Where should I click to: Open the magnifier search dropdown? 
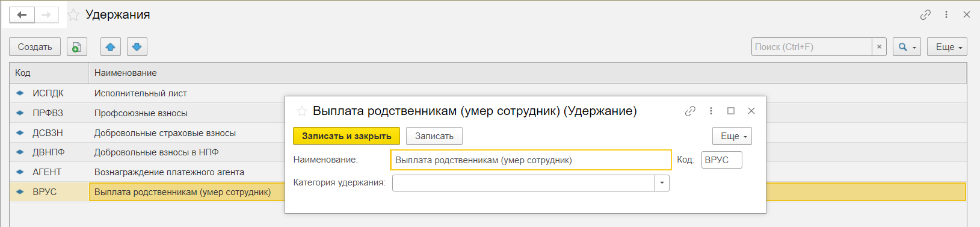click(x=907, y=46)
